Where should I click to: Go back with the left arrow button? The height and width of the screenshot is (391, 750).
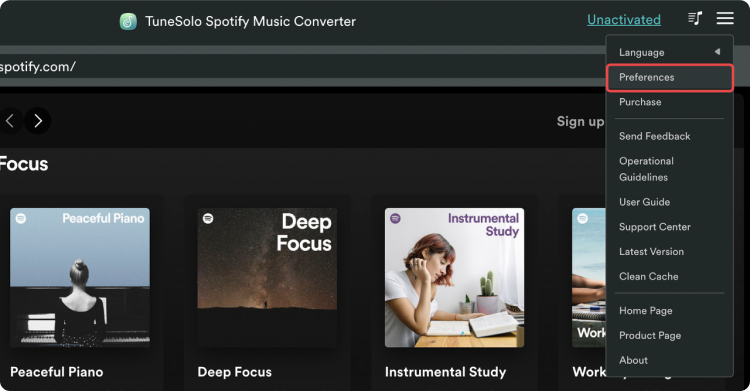click(x=10, y=121)
